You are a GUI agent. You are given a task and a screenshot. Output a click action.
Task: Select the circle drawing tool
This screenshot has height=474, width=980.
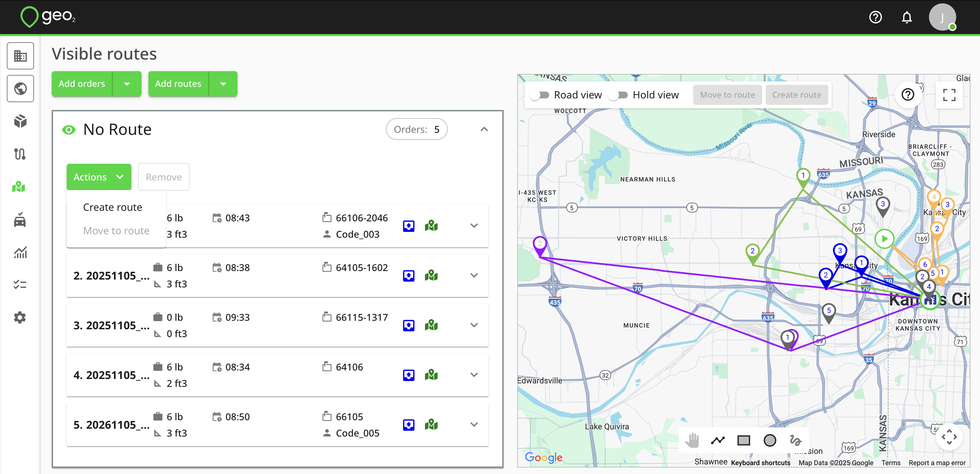click(770, 441)
